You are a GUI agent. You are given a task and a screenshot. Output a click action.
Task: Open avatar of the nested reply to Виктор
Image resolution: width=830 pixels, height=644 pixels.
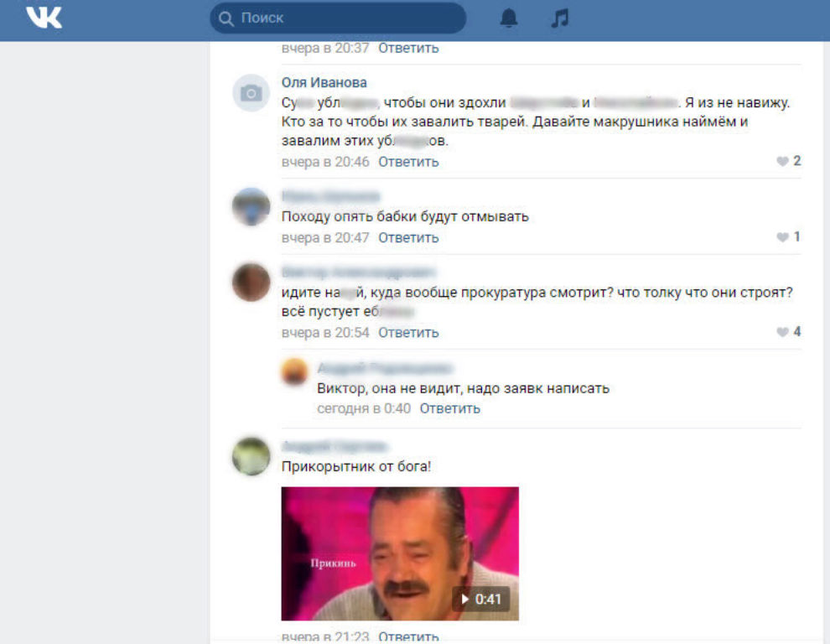294,371
